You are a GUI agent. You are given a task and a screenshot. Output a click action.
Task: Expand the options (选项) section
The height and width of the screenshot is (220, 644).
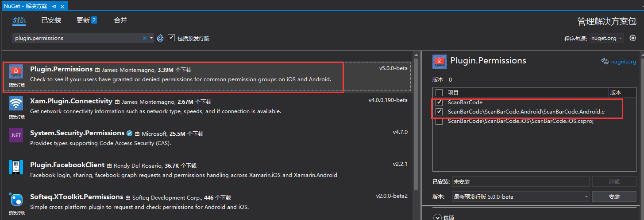437,217
